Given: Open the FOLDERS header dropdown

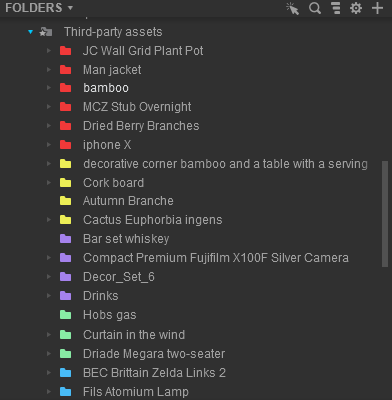Looking at the screenshot, I should click(x=39, y=8).
